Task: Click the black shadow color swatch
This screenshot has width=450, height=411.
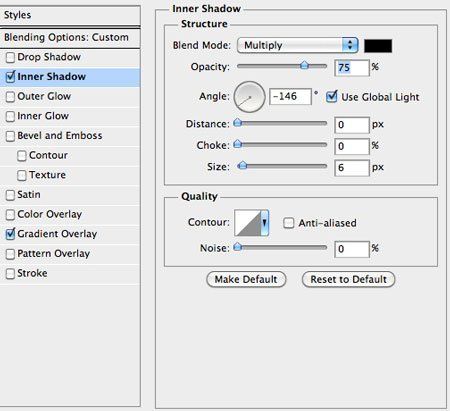Action: (x=378, y=46)
